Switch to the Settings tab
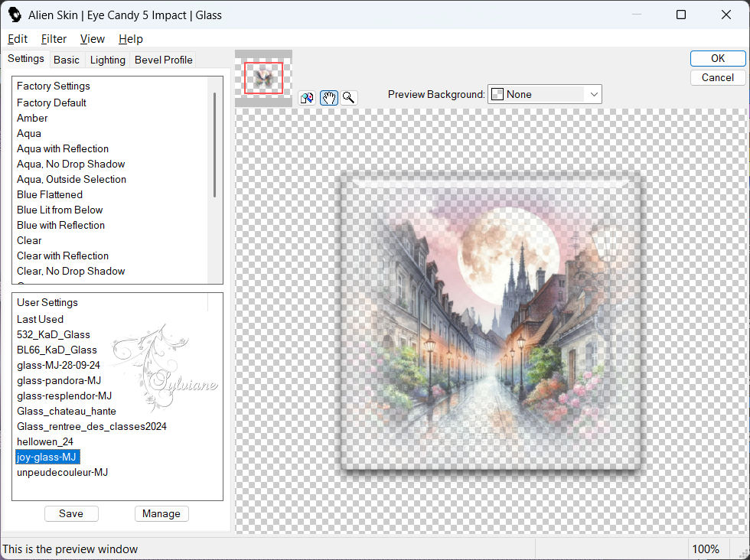Screen dimensions: 750x560 (26, 58)
